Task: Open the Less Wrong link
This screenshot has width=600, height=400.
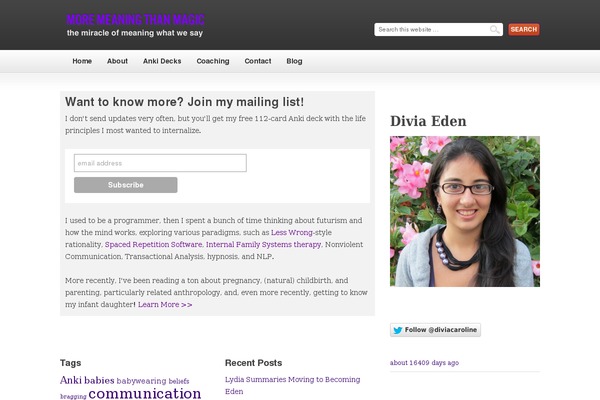Action: click(x=292, y=232)
